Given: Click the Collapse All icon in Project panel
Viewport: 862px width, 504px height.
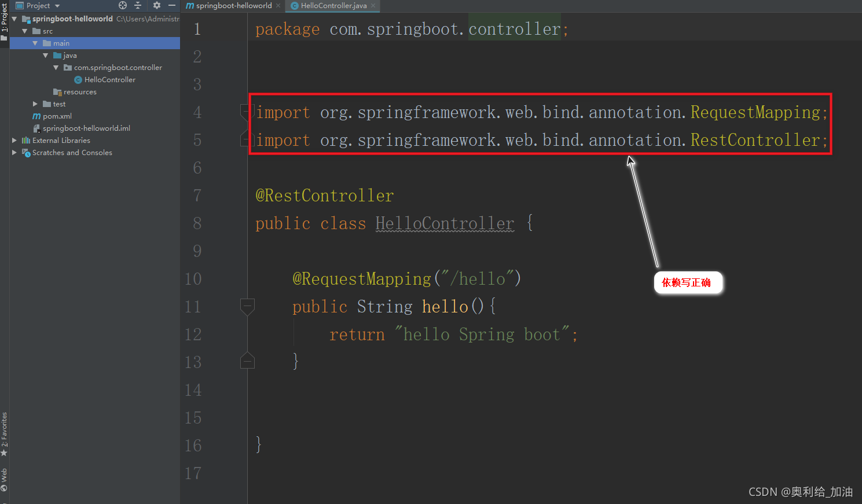Looking at the screenshot, I should 138,5.
